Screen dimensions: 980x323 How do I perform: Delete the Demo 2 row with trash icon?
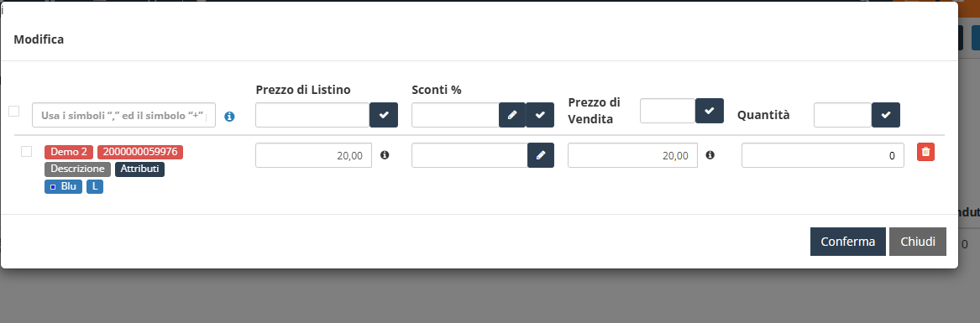[925, 152]
